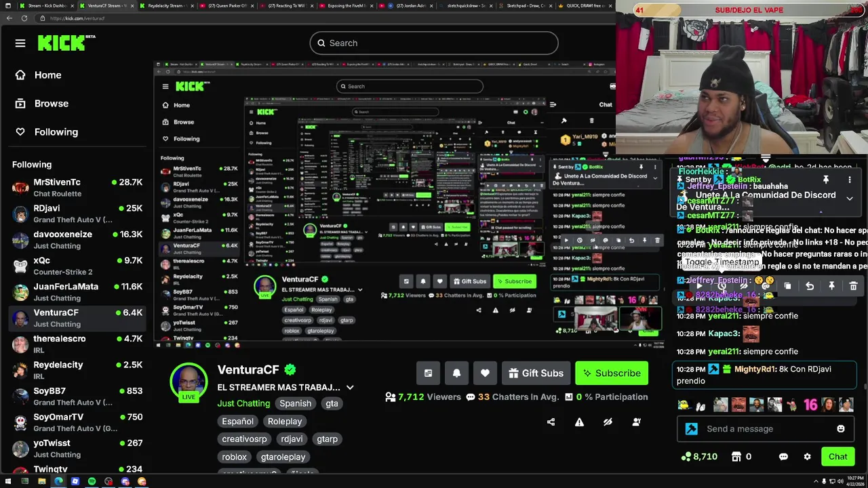Screen dimensions: 868x488
Task: Click the viewers count icon
Action: 390,397
